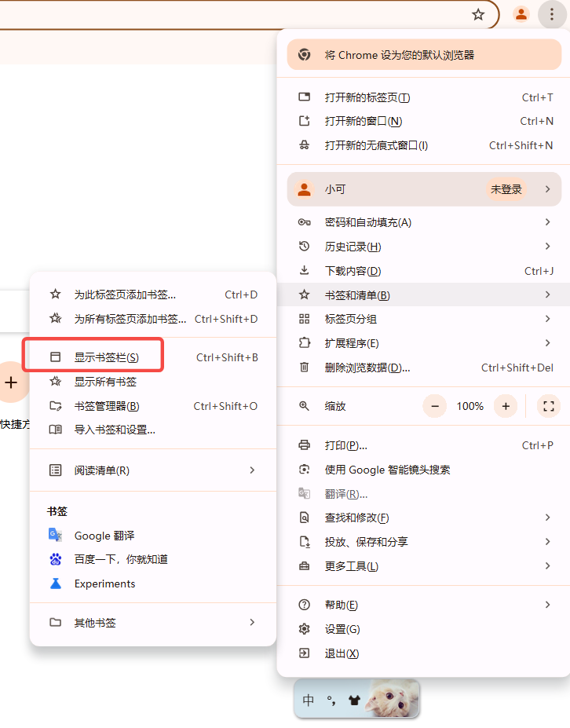Expand the 其他书签 folder arrow

click(x=252, y=622)
